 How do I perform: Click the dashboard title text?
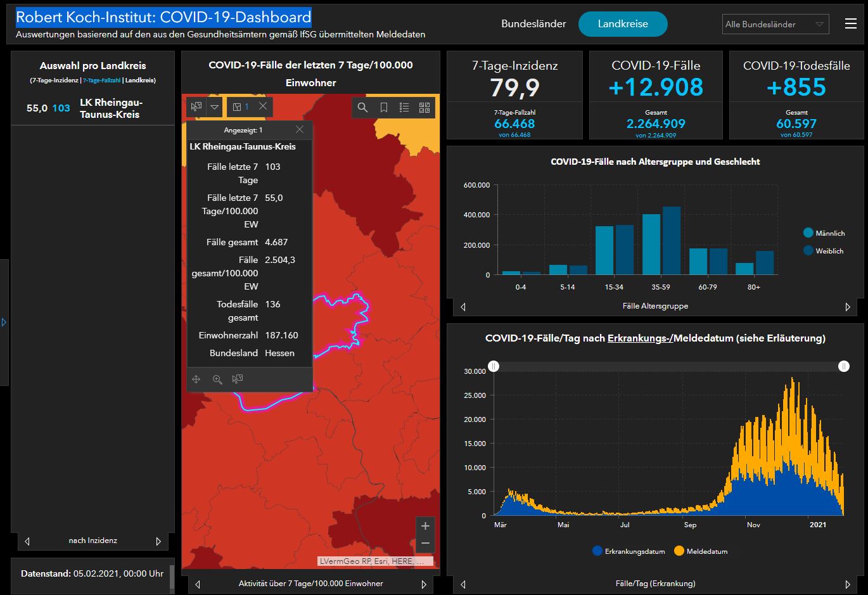click(163, 17)
